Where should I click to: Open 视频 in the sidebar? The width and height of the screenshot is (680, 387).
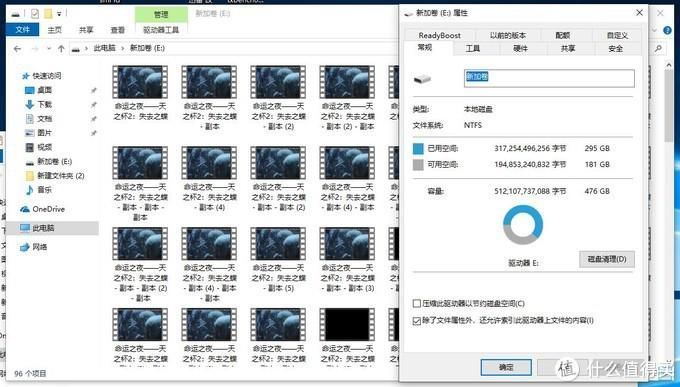(x=45, y=147)
